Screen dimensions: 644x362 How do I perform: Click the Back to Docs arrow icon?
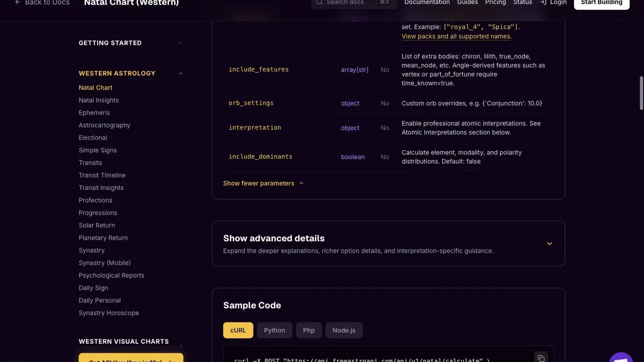(18, 2)
